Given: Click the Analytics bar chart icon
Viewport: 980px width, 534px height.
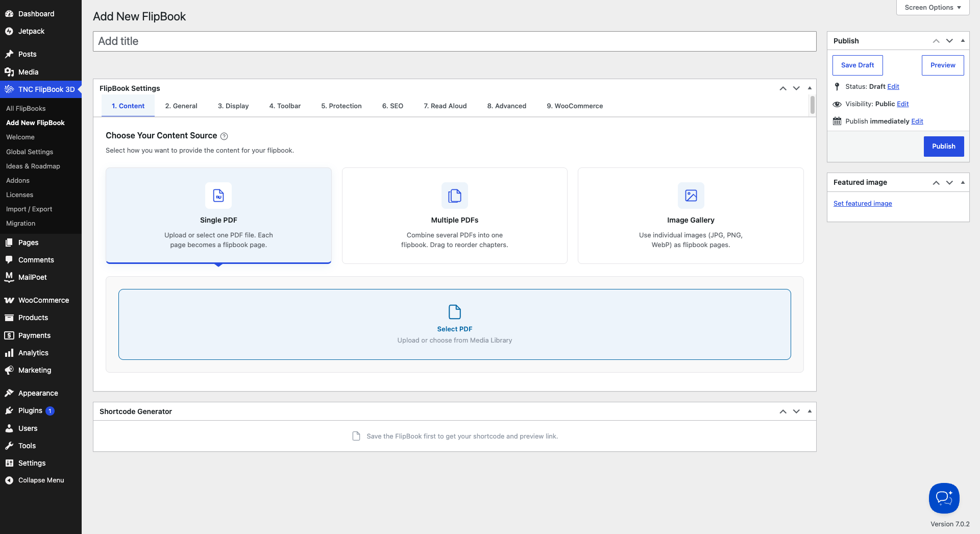Looking at the screenshot, I should (9, 353).
